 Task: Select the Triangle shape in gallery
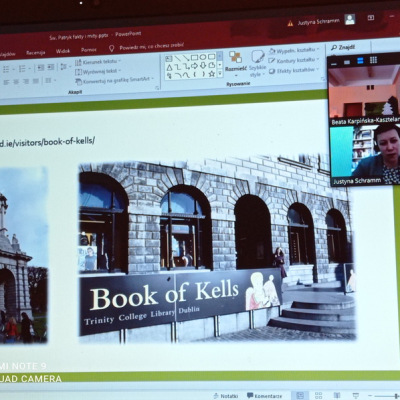point(169,68)
